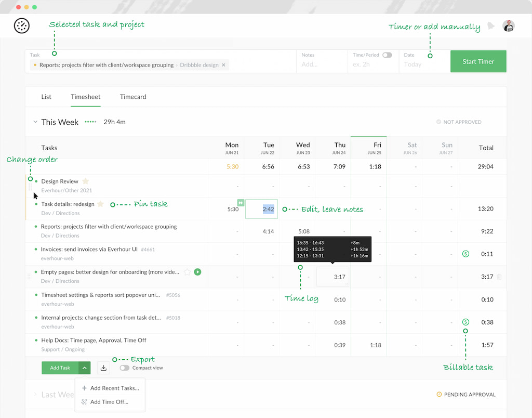Delete the 3:17 entry with the trash icon
Viewport: 532px width, 418px height.
pos(499,277)
